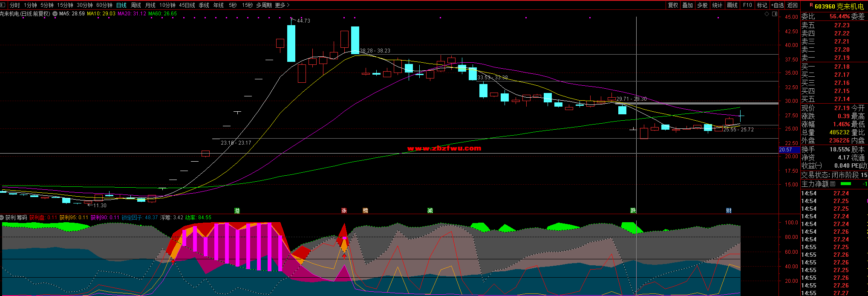Click the green 减 event marker
This screenshot has height=296, width=868.
(430, 211)
